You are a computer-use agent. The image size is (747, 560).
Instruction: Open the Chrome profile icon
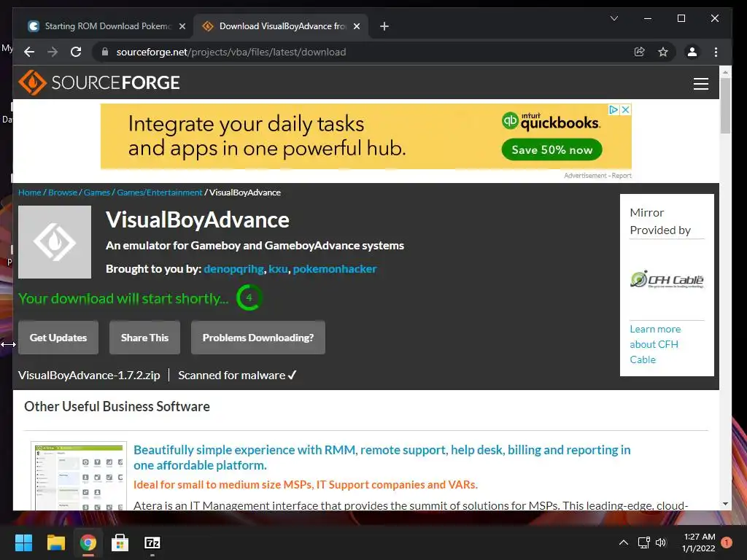(692, 52)
